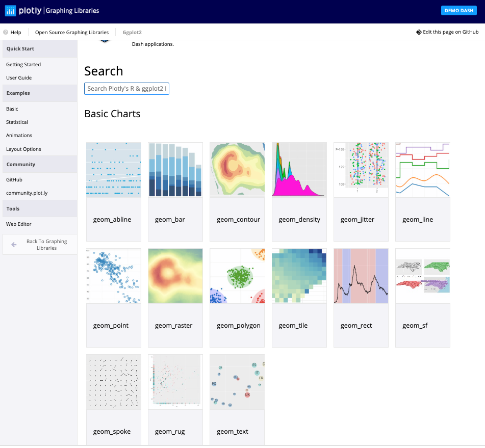Click the search input field
Image resolution: width=485 pixels, height=448 pixels.
point(126,89)
